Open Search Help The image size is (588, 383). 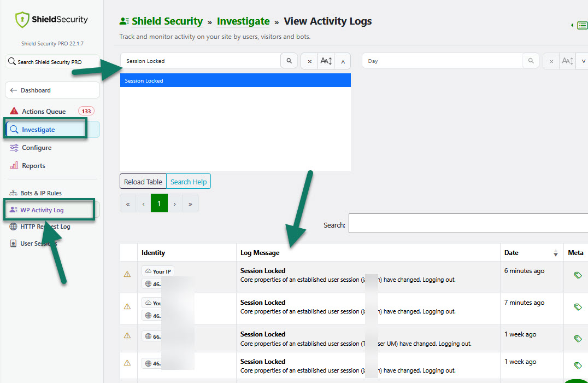click(189, 182)
